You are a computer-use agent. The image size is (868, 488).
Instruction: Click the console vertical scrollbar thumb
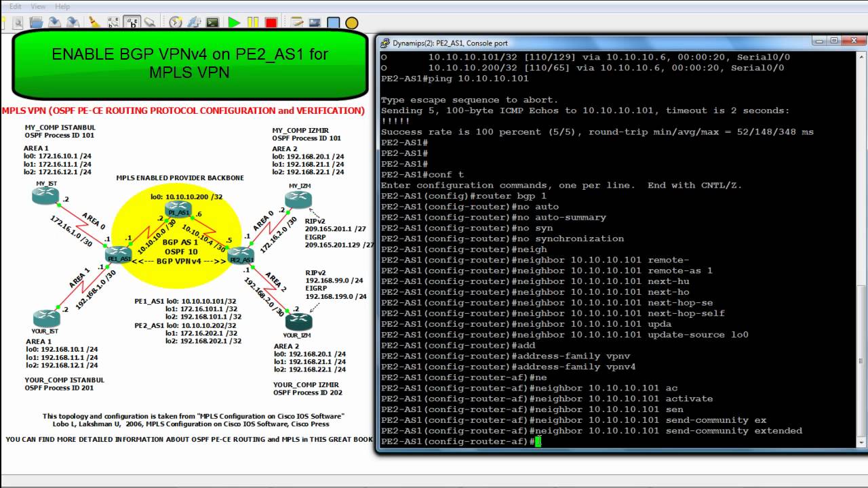[862, 363]
